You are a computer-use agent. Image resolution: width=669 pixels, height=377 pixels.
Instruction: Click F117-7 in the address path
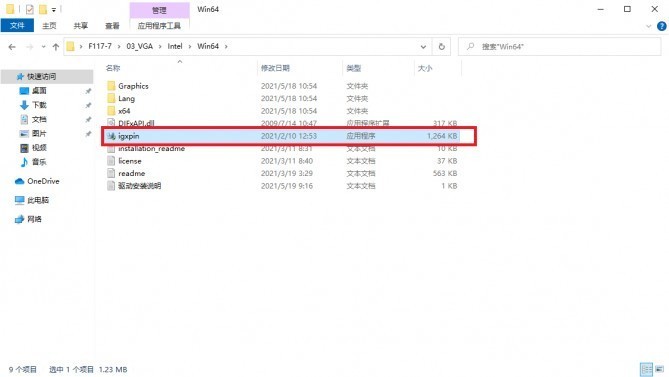100,46
